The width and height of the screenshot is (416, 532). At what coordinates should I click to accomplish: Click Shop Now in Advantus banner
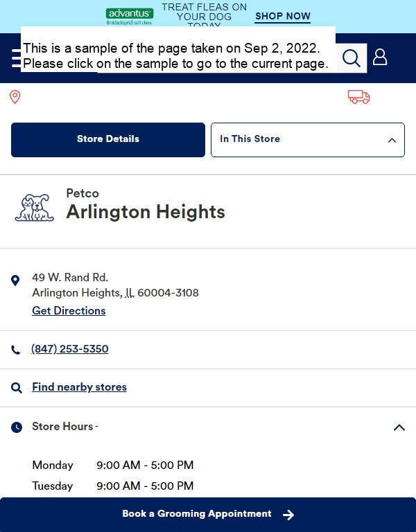[283, 17]
